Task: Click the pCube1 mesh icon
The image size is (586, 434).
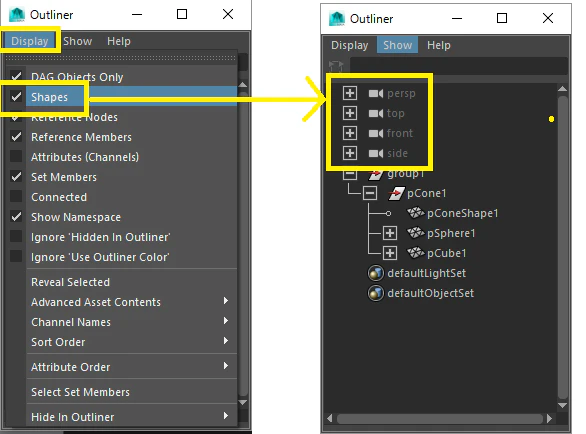Action: (x=416, y=253)
